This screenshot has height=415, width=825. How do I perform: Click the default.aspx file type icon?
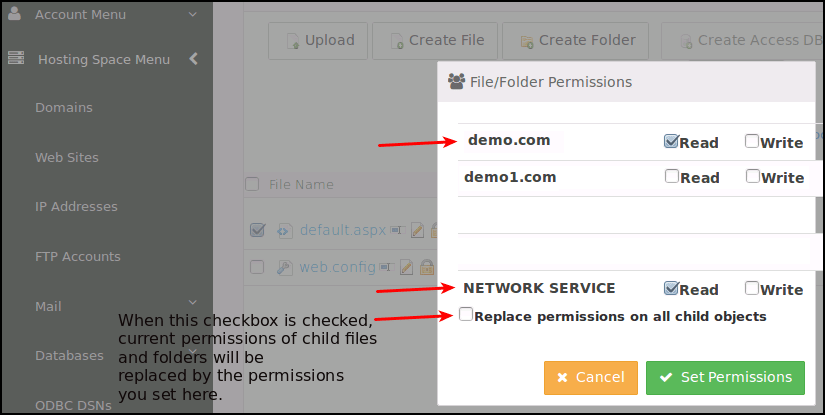(x=283, y=231)
